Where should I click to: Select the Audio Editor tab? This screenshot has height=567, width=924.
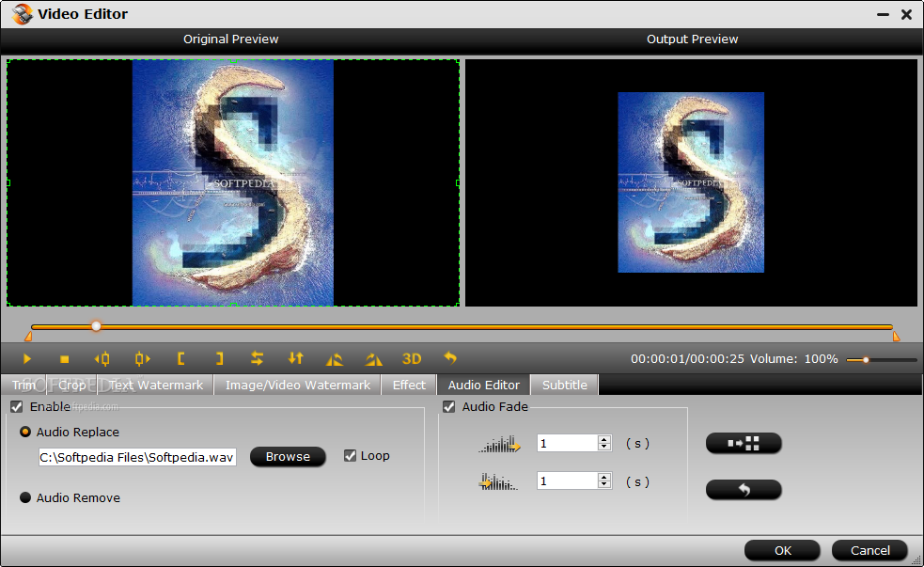tap(484, 385)
